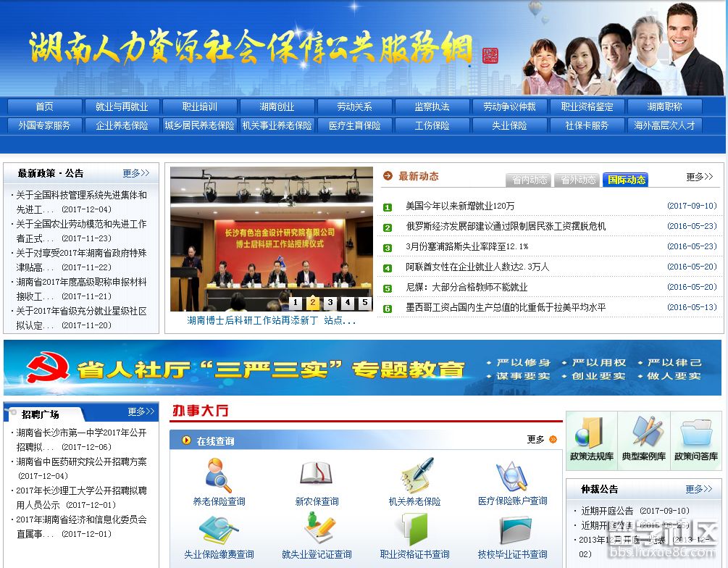Select the 国际动态 tab

[624, 180]
